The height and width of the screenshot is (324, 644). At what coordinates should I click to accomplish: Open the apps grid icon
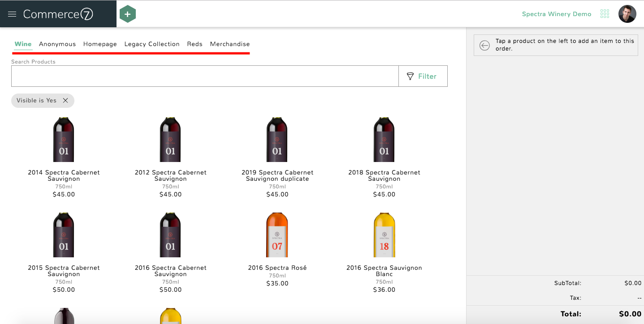(x=605, y=14)
